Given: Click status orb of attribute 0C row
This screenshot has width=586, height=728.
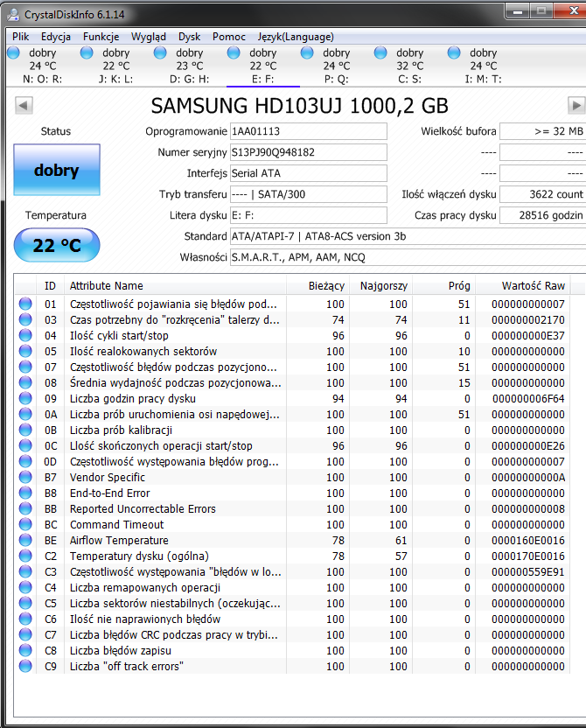Looking at the screenshot, I should (x=25, y=445).
